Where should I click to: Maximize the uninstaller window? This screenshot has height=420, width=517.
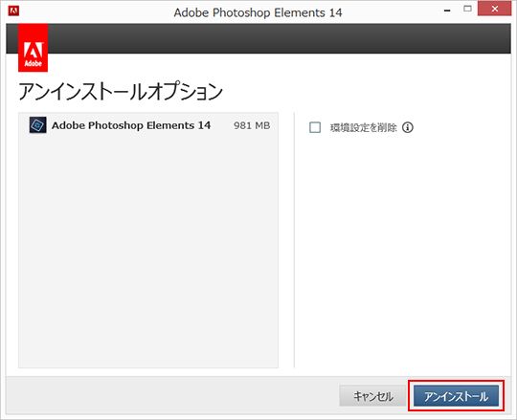(467, 9)
